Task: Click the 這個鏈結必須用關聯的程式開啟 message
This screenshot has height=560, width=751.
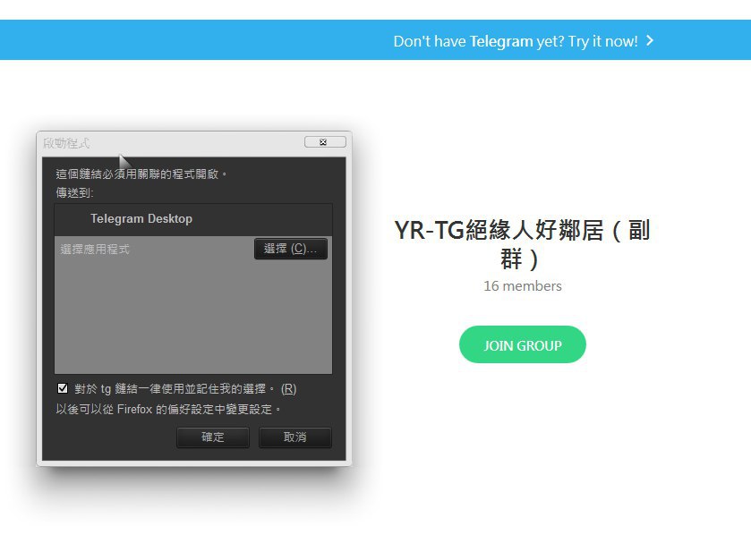Action: coord(141,174)
